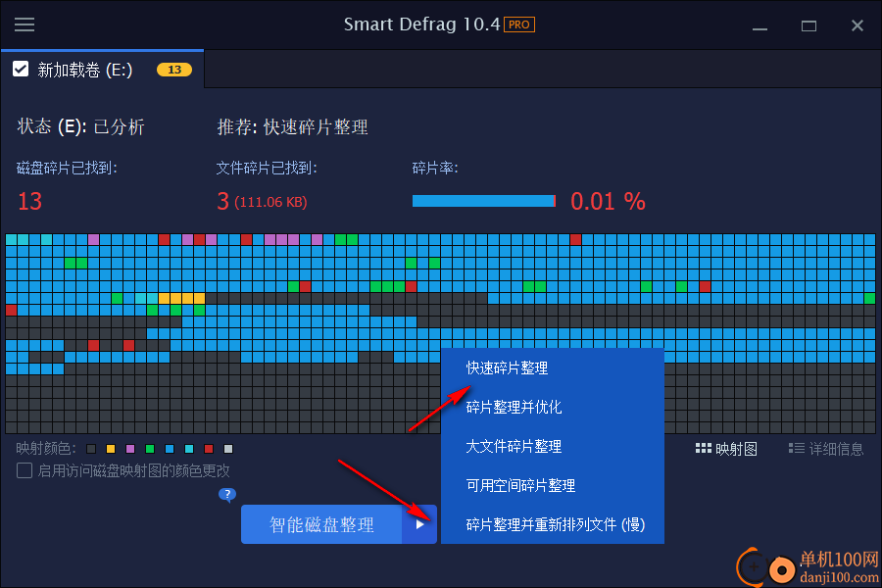Click the orange PRO badge in title
Screen dimensions: 882x588
tap(518, 24)
